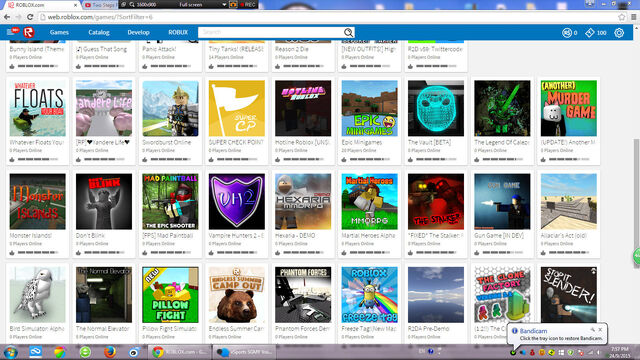The width and height of the screenshot is (640, 360).
Task: Click the Guess That Song title link
Action: (102, 49)
